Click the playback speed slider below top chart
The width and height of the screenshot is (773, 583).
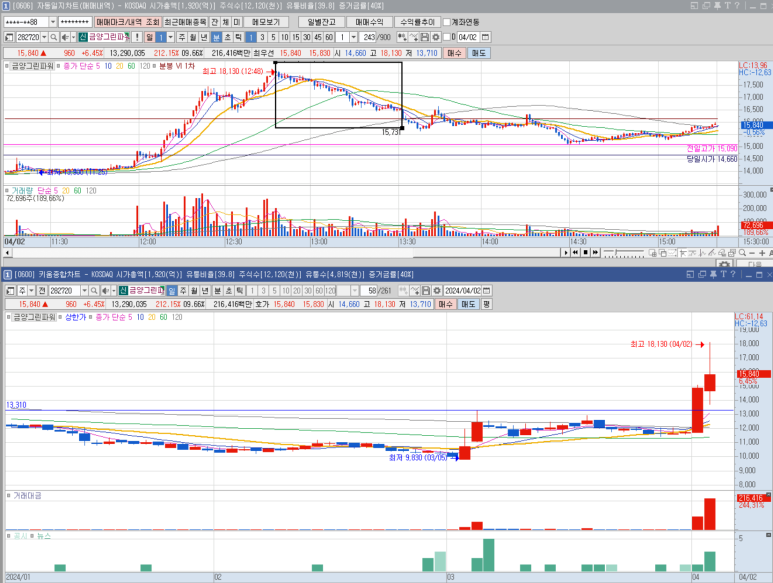pos(624,253)
